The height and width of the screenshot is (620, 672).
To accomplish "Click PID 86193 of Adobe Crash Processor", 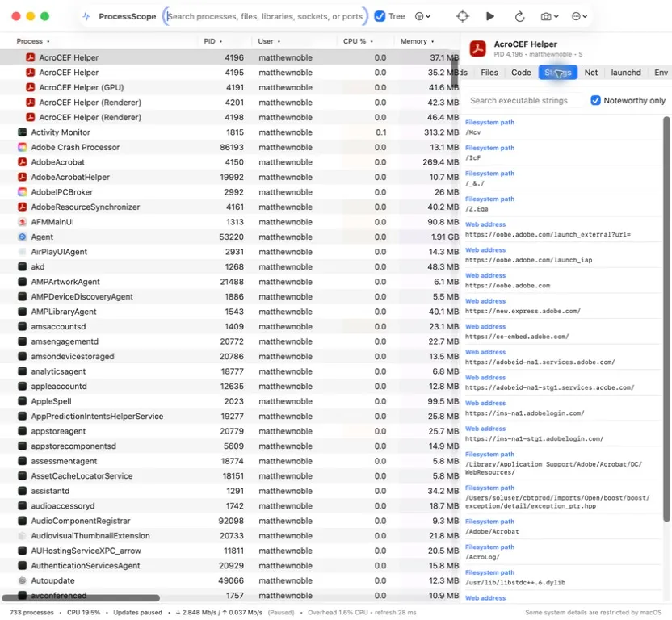I will click(x=232, y=147).
